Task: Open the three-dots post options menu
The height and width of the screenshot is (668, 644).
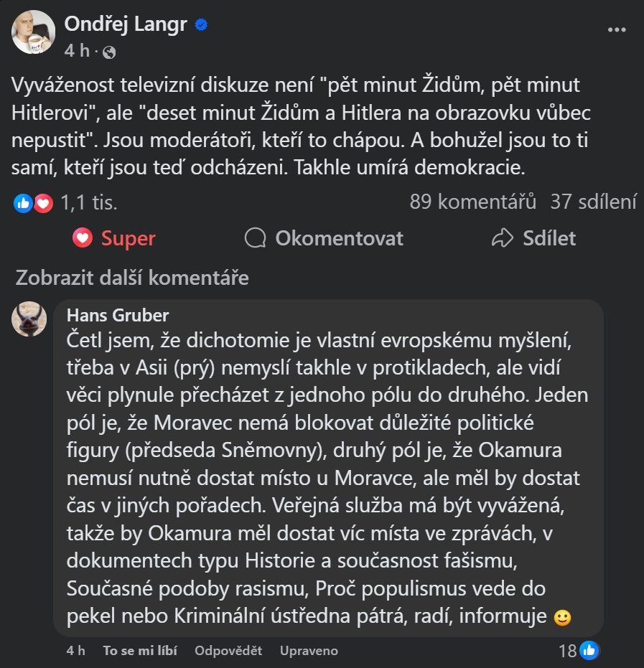Action: click(617, 30)
